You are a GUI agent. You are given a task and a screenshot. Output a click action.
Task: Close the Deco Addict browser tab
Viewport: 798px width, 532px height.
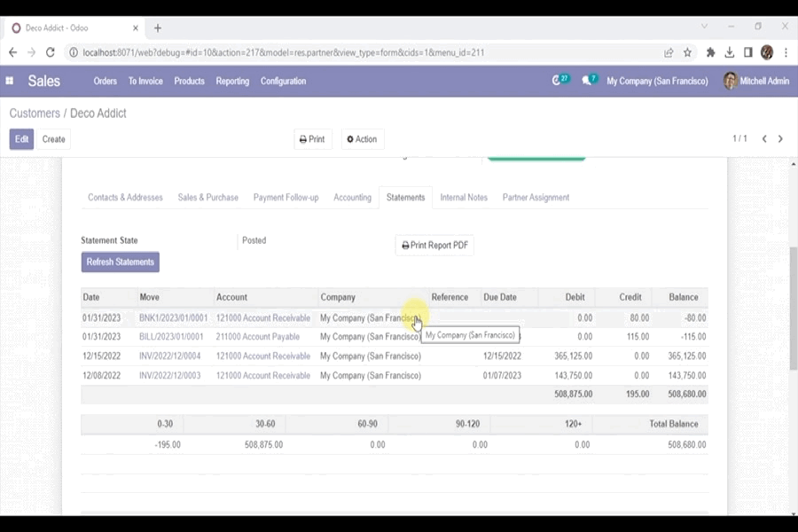pos(136,28)
